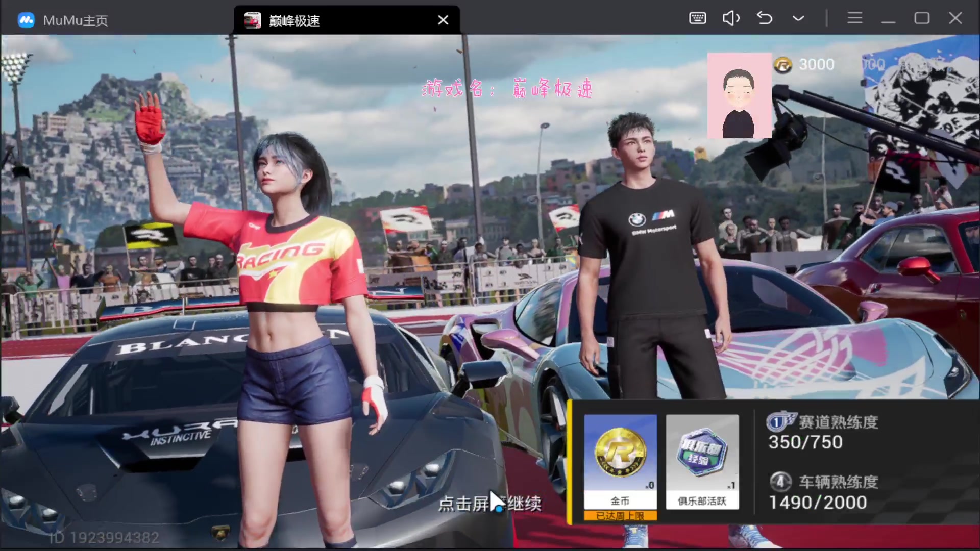This screenshot has height=551, width=980.
Task: Close the MuMu emulator window
Action: (x=955, y=18)
